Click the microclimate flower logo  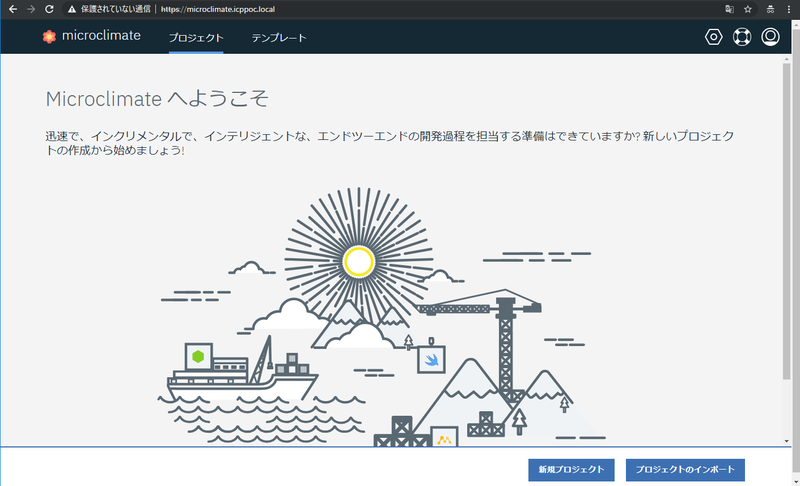tap(49, 36)
